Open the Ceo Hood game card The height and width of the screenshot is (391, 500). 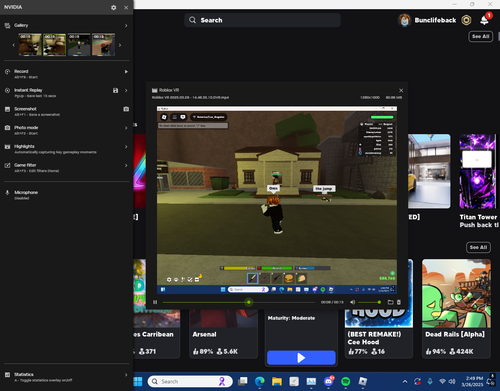point(379,333)
